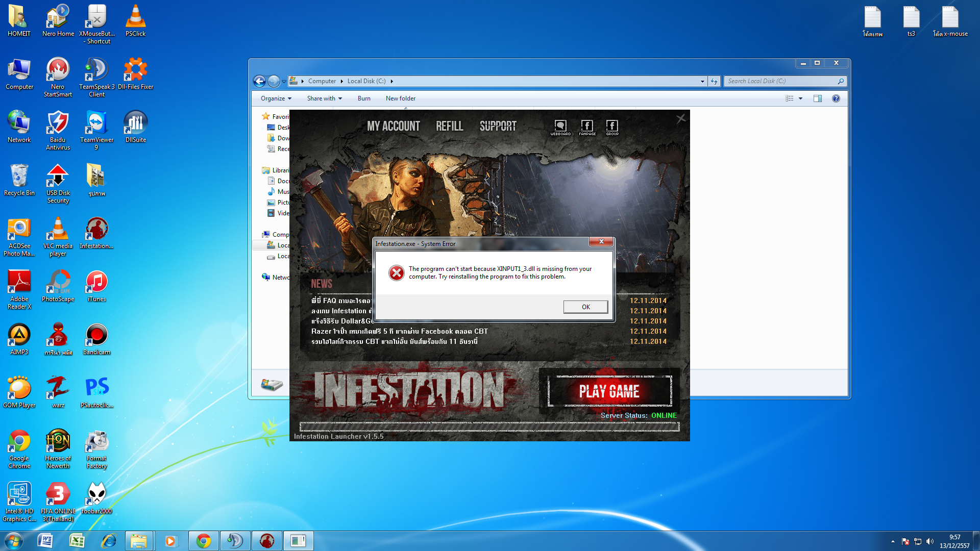Open Dll-Files Fixer desktop icon

[x=135, y=73]
